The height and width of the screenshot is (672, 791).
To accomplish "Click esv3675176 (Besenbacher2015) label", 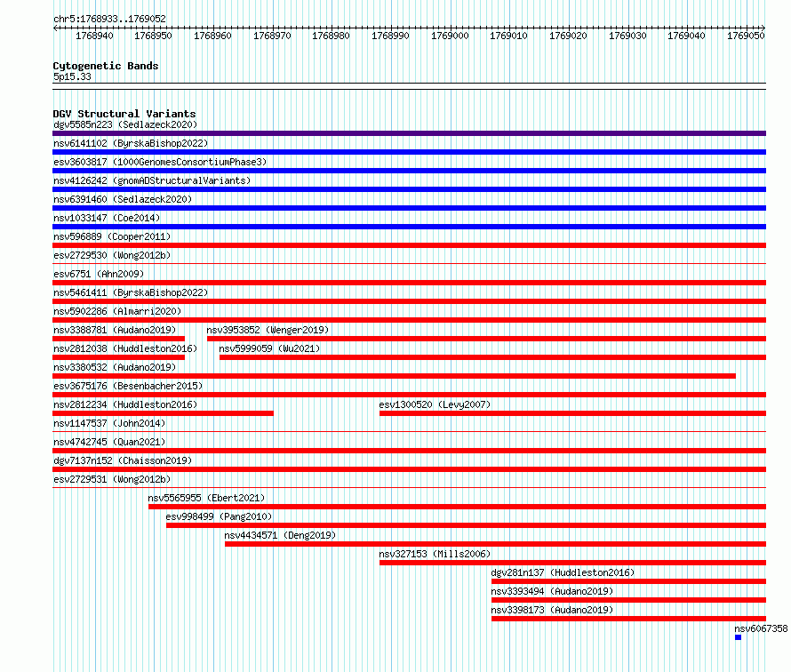I will 128,386.
